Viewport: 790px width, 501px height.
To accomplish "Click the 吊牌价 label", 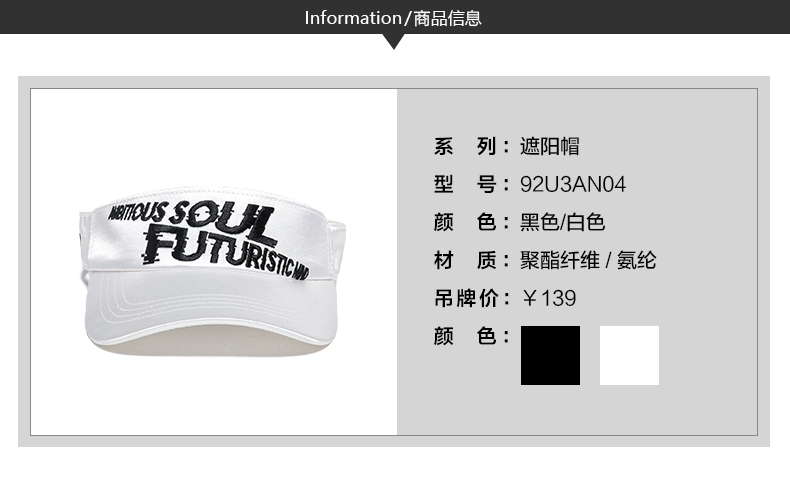I will click(466, 298).
